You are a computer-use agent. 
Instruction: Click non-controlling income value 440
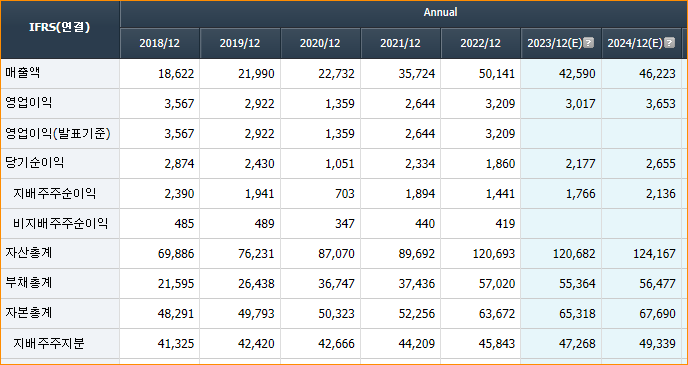(425, 223)
